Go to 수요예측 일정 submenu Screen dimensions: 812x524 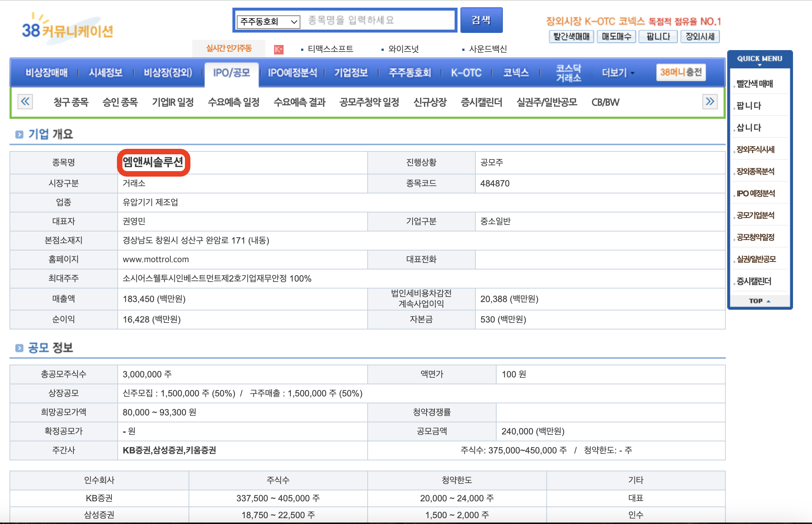coord(234,102)
